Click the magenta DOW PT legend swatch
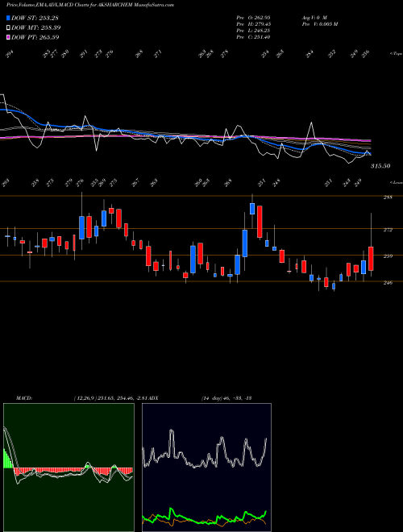Screen dimensions: 403x532 [8, 37]
